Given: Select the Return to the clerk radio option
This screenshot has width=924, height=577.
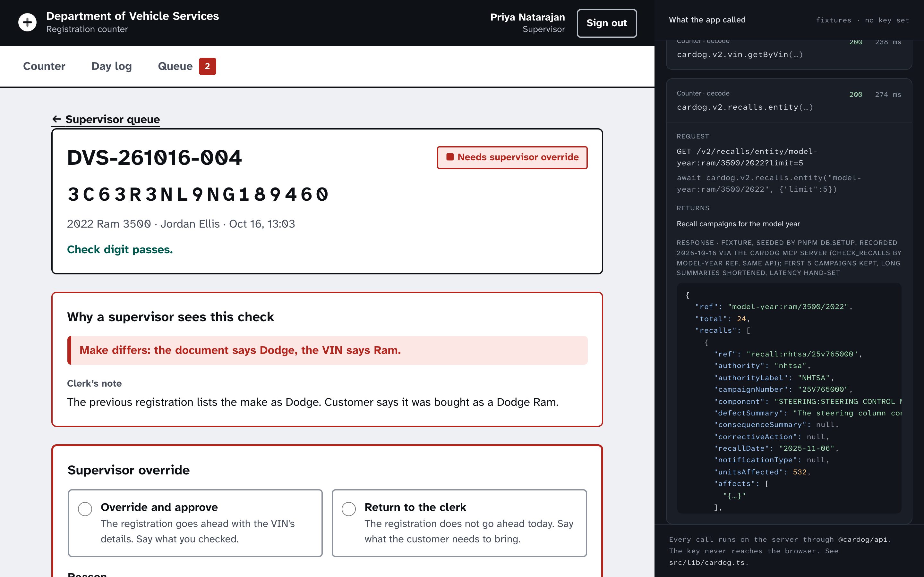Looking at the screenshot, I should click(x=349, y=509).
